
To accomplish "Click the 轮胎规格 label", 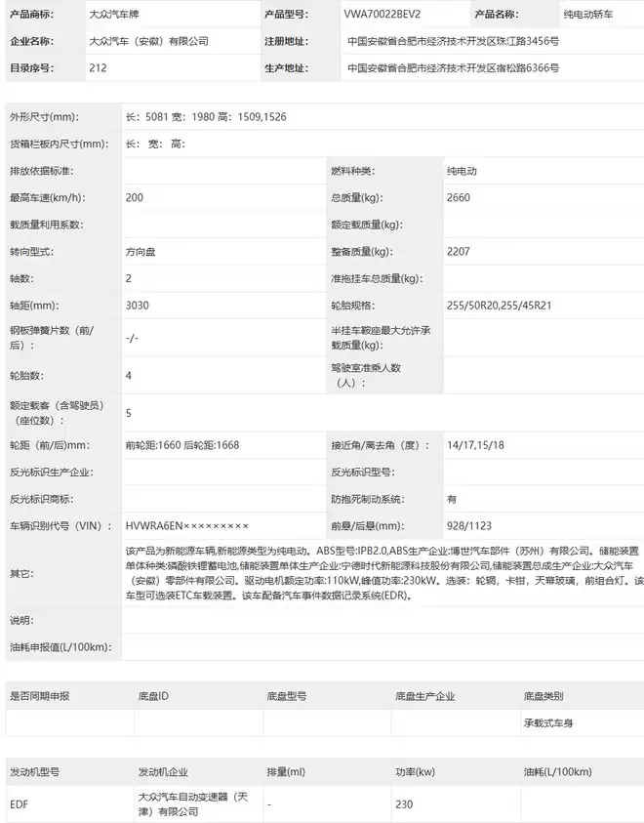I will (353, 305).
